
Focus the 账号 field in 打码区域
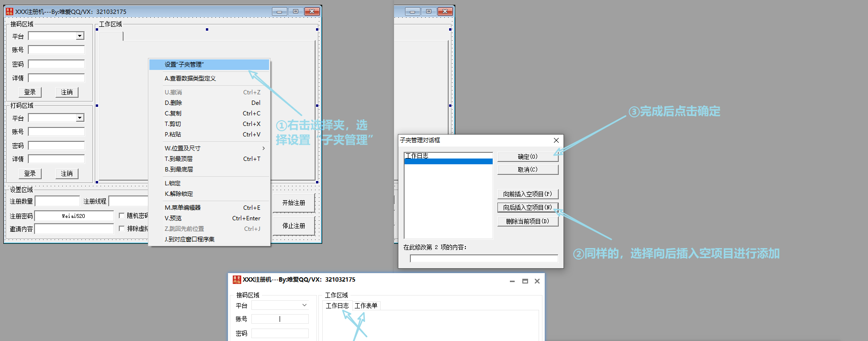click(x=56, y=132)
